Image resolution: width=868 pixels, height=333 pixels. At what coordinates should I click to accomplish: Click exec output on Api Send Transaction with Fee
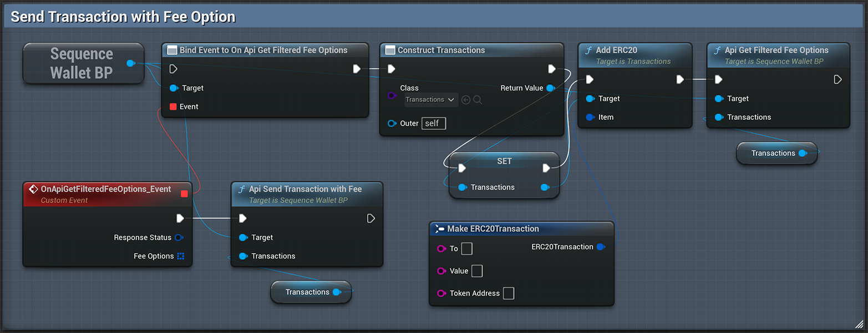click(x=370, y=219)
